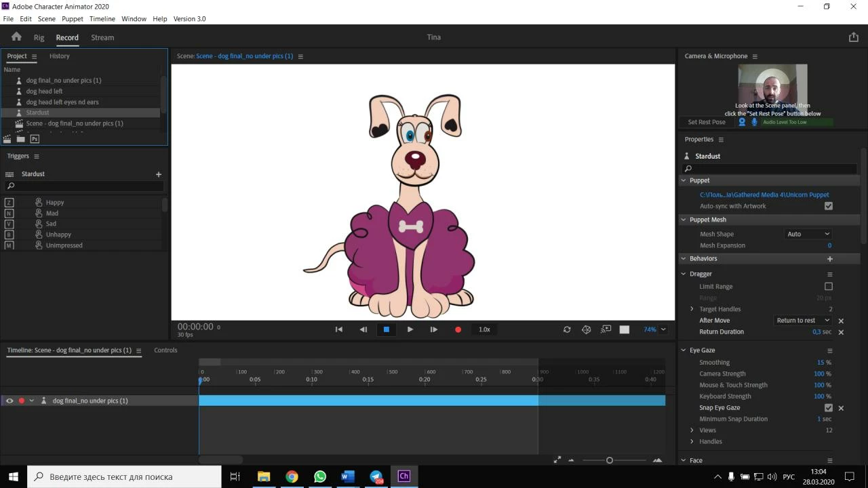
Task: Toggle the mesh wireframe display icon
Action: [x=587, y=329]
